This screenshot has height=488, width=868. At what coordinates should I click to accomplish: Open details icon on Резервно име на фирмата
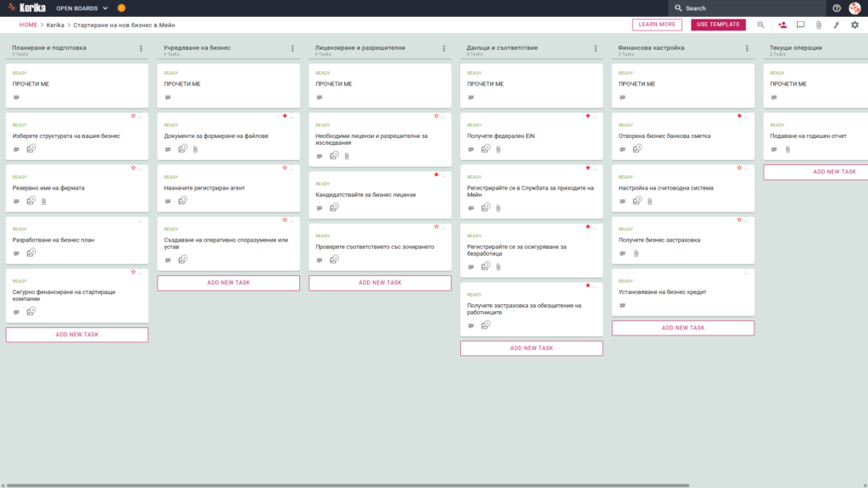(17, 202)
